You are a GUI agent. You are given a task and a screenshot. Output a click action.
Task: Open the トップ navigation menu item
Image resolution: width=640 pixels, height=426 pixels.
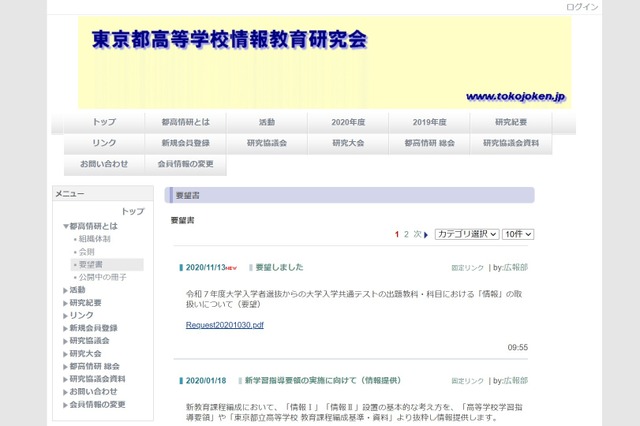tap(104, 122)
